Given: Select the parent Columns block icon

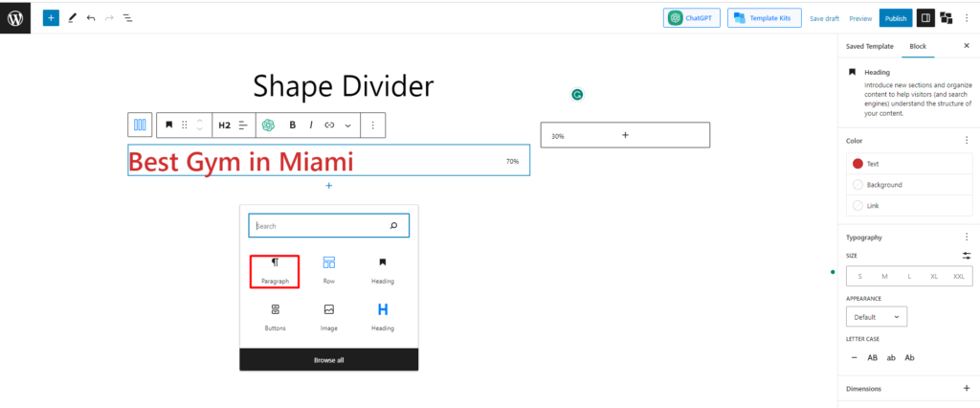Looking at the screenshot, I should tap(140, 125).
